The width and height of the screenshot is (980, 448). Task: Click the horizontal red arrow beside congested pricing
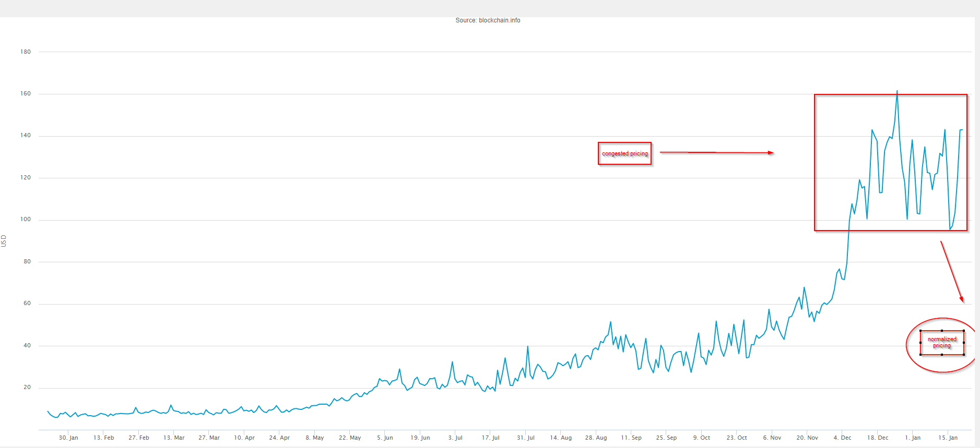[x=716, y=152]
